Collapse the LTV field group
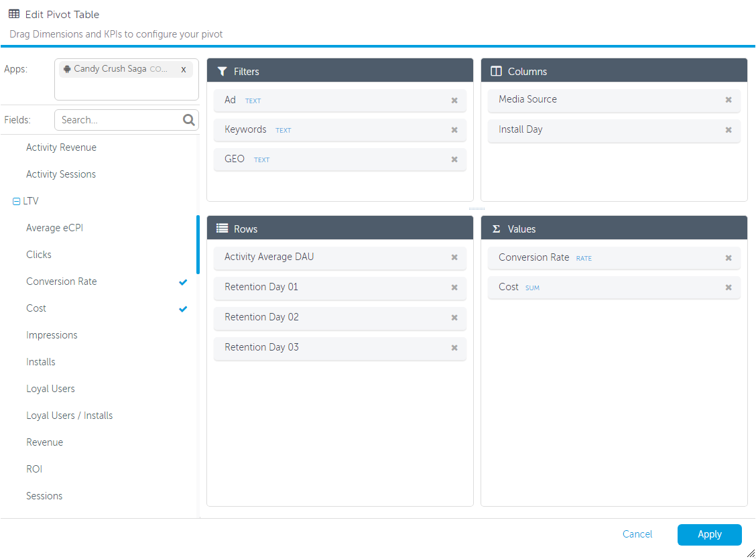This screenshot has height=559, width=756. click(x=17, y=201)
